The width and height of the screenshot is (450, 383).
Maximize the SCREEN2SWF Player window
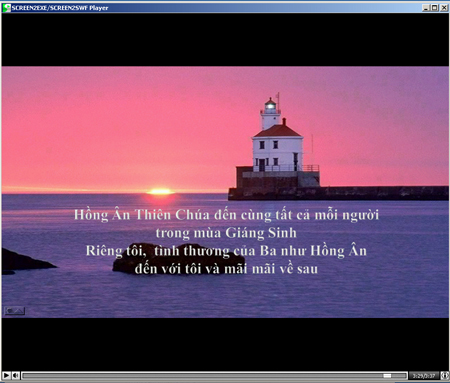tap(435, 8)
